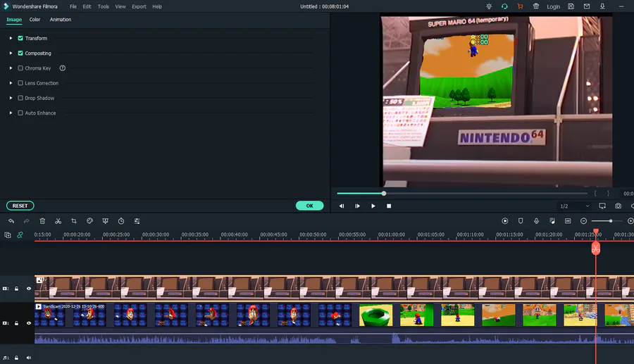Open full-screen preview monitor icon

602,206
